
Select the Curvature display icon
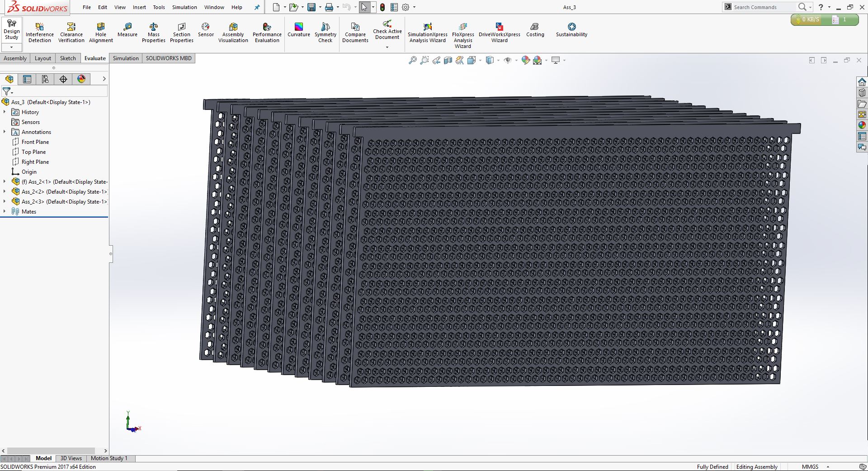[298, 27]
